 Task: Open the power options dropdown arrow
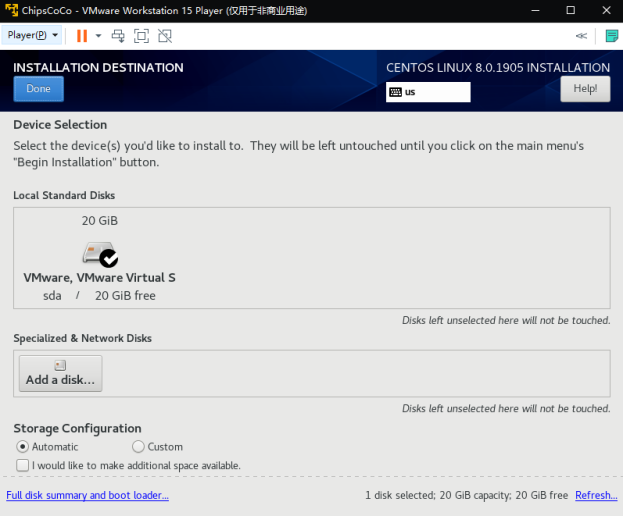tap(98, 36)
